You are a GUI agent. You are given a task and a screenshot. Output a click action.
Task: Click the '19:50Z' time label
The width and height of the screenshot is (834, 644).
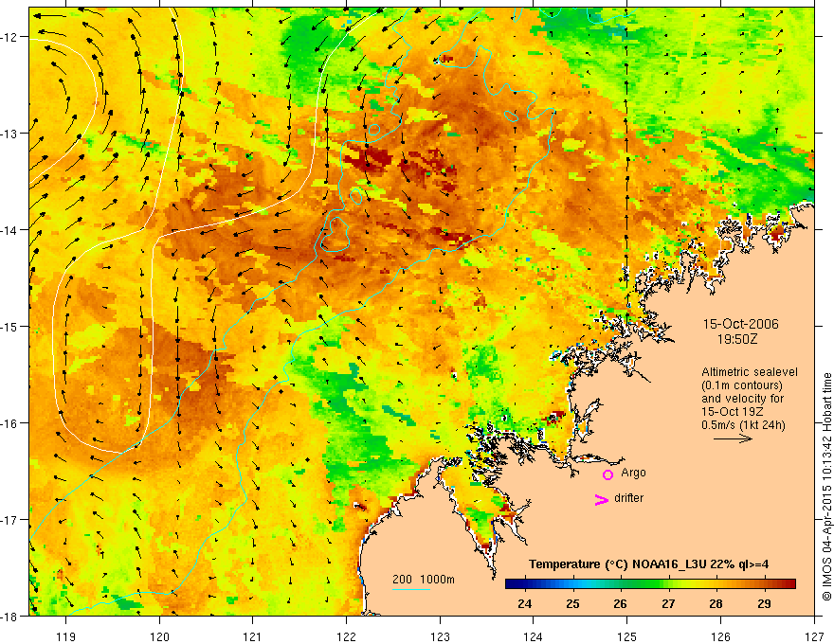pos(737,339)
